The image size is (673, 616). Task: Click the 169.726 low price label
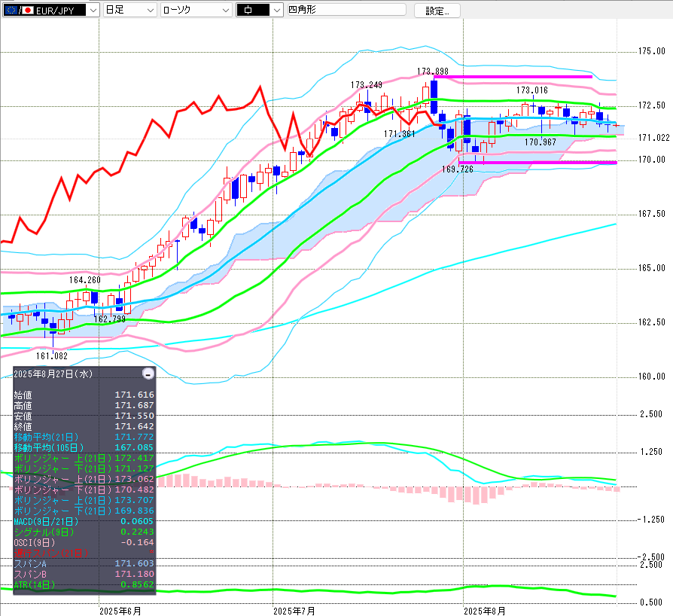pos(458,169)
